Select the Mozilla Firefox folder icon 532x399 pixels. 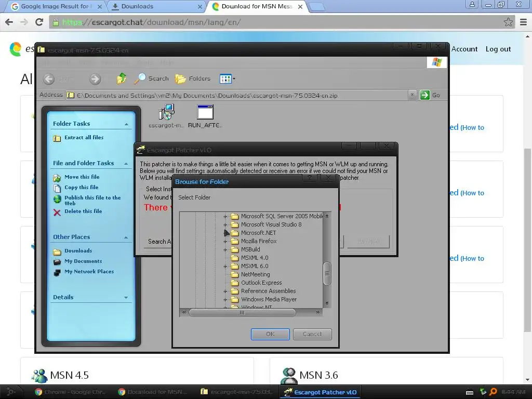tap(235, 241)
